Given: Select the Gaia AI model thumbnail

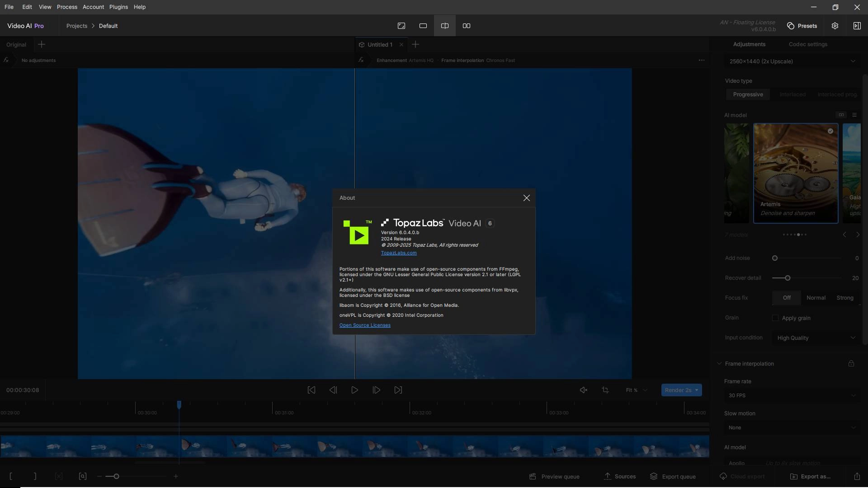Looking at the screenshot, I should [852, 173].
